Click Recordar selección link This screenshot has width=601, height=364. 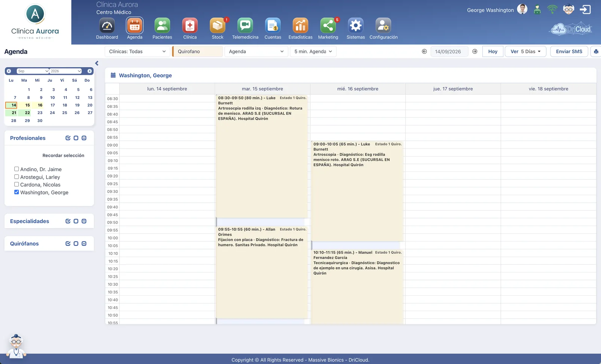(x=63, y=155)
